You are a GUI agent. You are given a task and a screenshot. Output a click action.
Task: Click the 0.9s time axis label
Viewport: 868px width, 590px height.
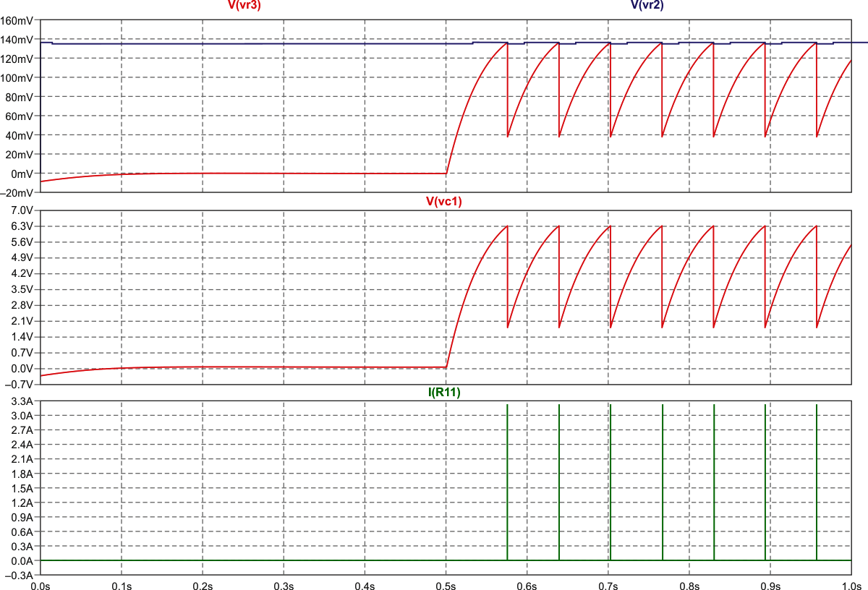(770, 585)
